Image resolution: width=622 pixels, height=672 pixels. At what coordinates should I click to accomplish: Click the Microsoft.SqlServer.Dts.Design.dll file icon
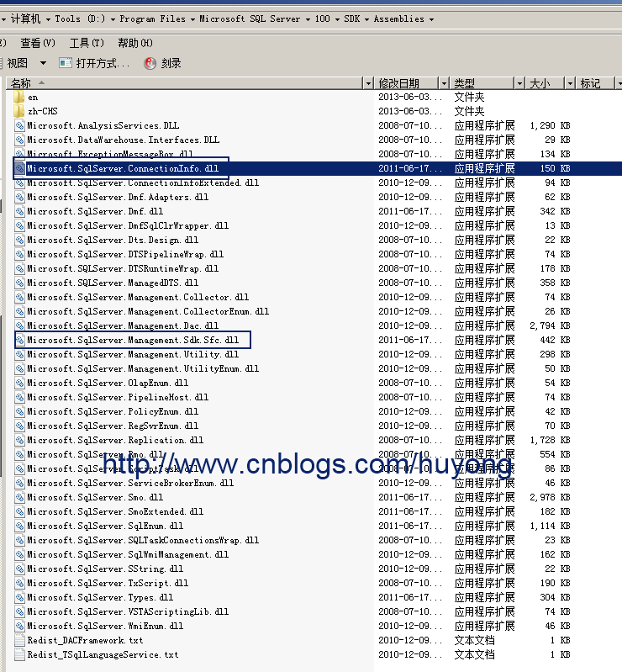point(19,240)
